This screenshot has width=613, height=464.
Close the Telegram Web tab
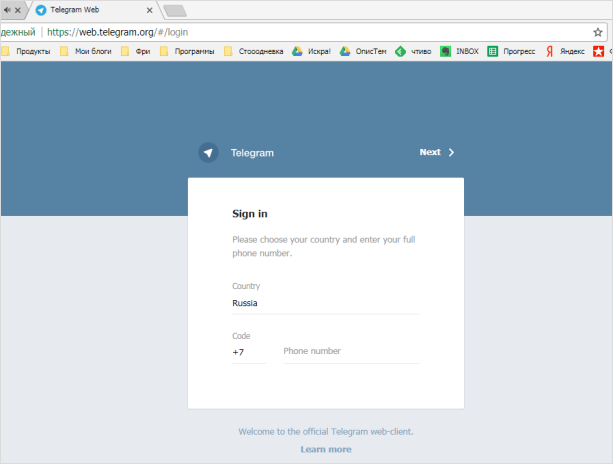tap(150, 10)
